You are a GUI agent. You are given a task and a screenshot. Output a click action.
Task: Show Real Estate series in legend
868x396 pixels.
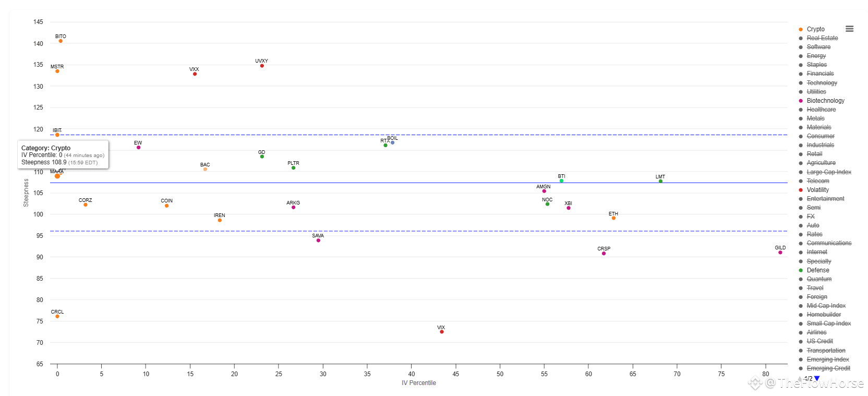tap(822, 38)
